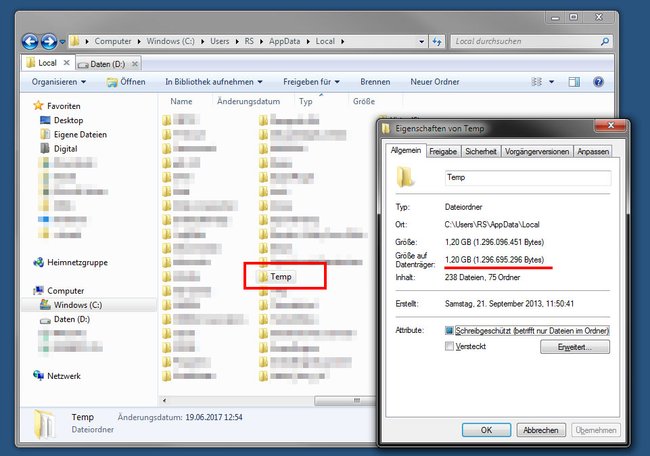Screen dimensions: 650x456
Task: Select the 'Computer' breadcrumb segment
Action: pos(113,41)
